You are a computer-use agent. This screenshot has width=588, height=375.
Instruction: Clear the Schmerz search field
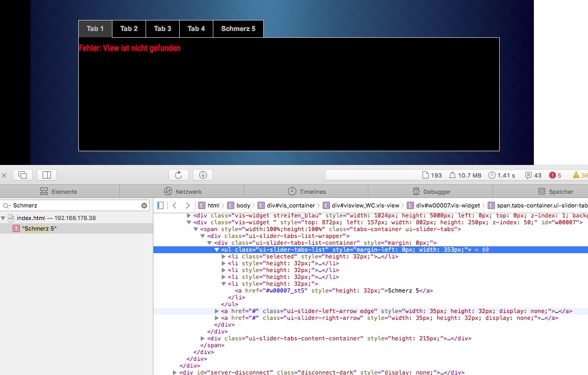[145, 206]
